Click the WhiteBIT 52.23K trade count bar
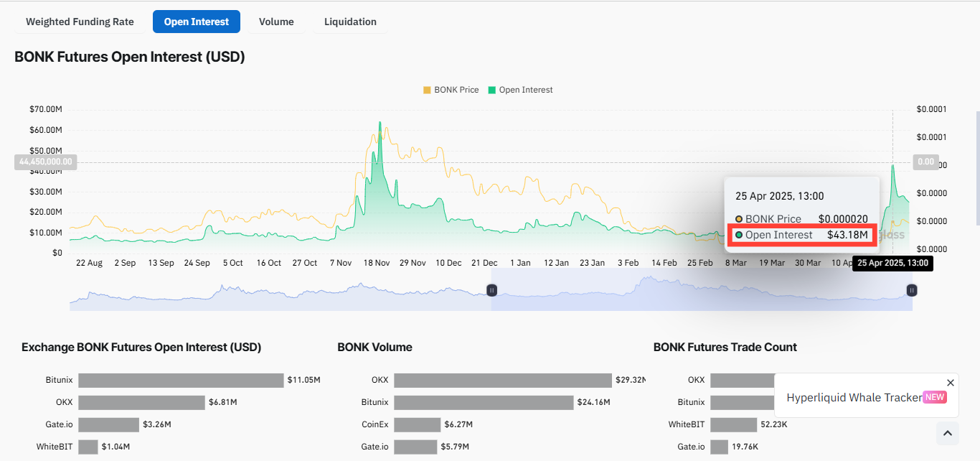Image resolution: width=980 pixels, height=461 pixels. [733, 424]
